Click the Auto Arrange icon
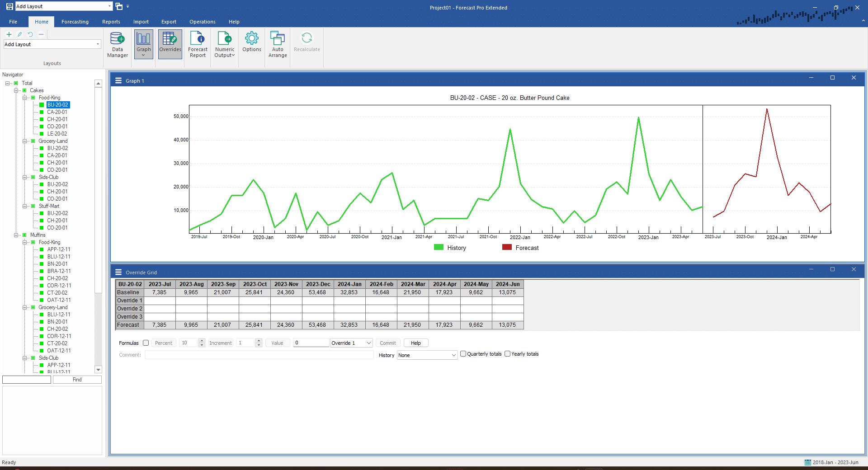This screenshot has height=470, width=868. pos(277,44)
